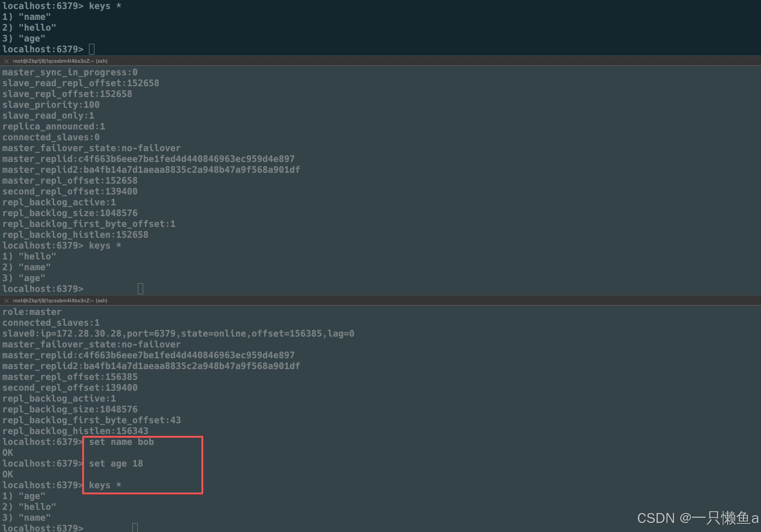Screen dimensions: 761x532
Task: Click the slave0 ip=172.28.30.28 status line
Action: [178, 333]
